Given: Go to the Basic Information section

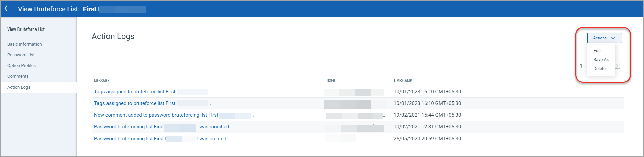Looking at the screenshot, I should (x=24, y=44).
